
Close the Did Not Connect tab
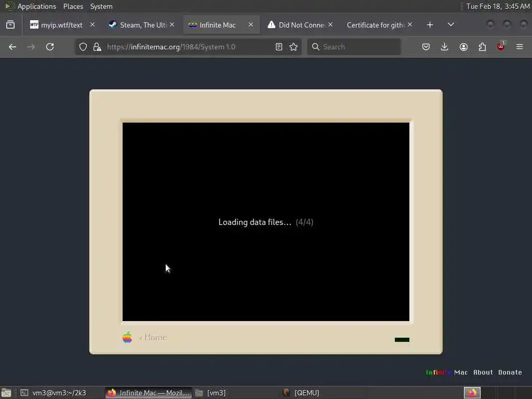point(330,25)
